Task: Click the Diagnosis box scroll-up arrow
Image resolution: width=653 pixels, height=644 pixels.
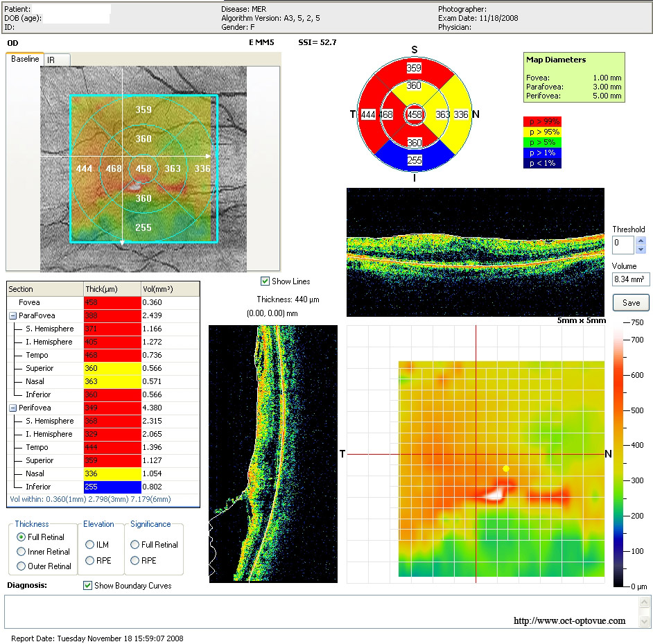Action: pyautogui.click(x=644, y=602)
